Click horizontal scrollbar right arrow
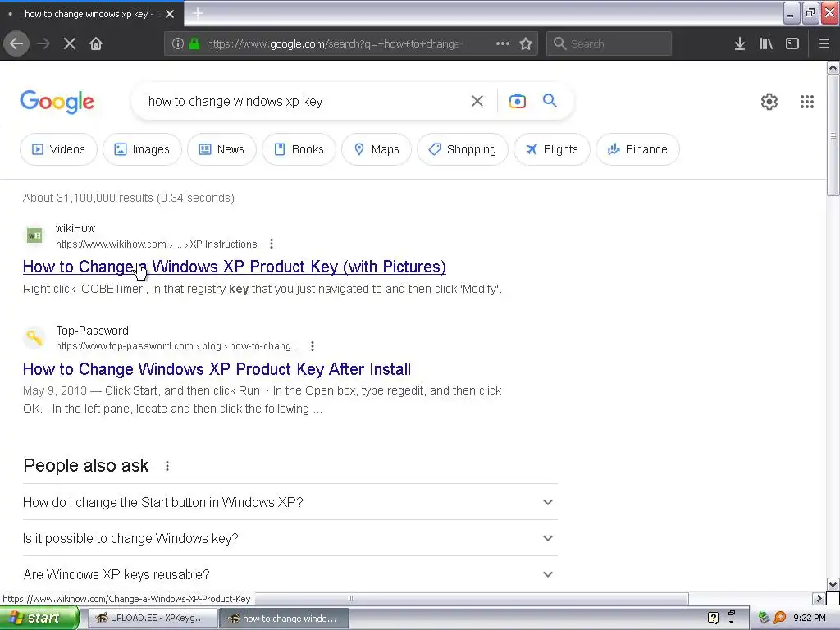Viewport: 840px width, 630px height. [x=819, y=598]
